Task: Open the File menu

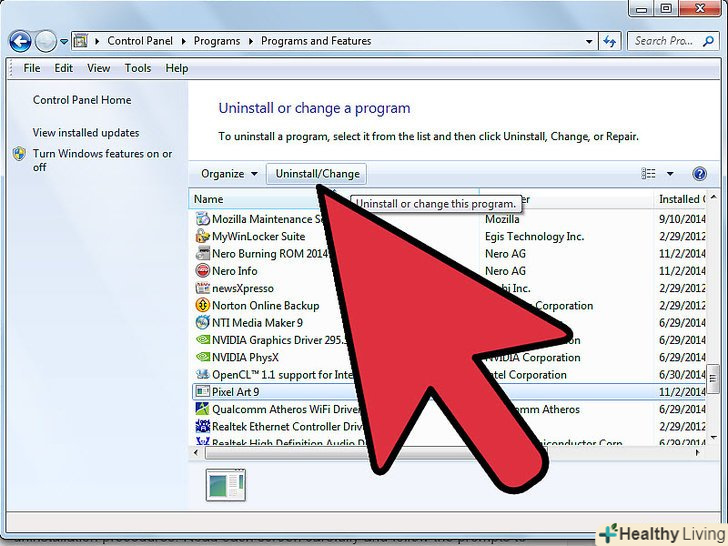Action: (x=32, y=68)
